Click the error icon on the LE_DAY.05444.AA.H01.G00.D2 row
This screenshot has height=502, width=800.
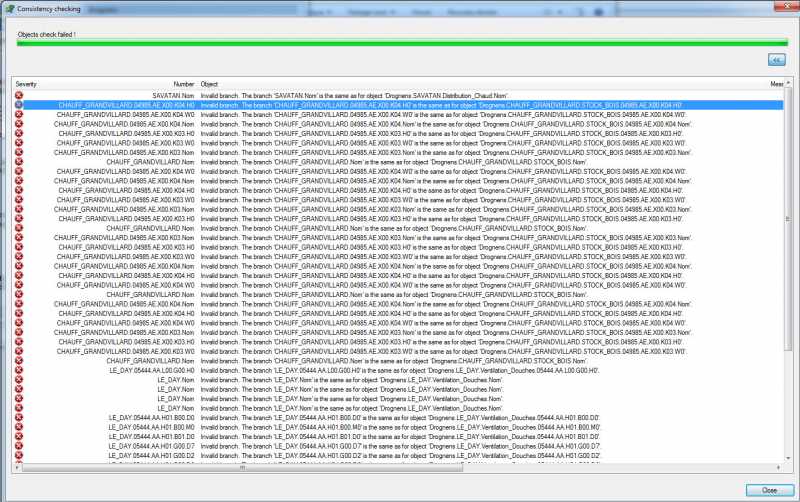pos(19,456)
